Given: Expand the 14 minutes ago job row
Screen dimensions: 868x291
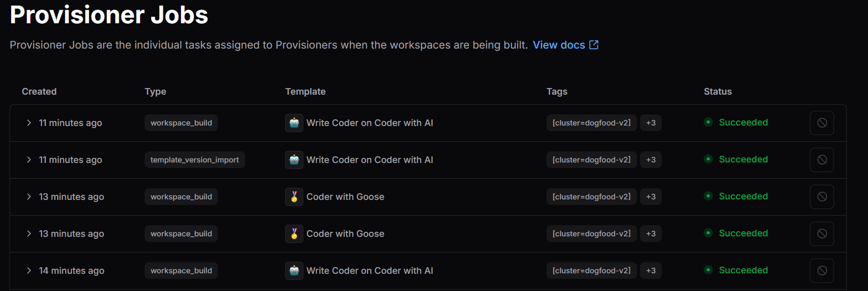Looking at the screenshot, I should pyautogui.click(x=29, y=271).
